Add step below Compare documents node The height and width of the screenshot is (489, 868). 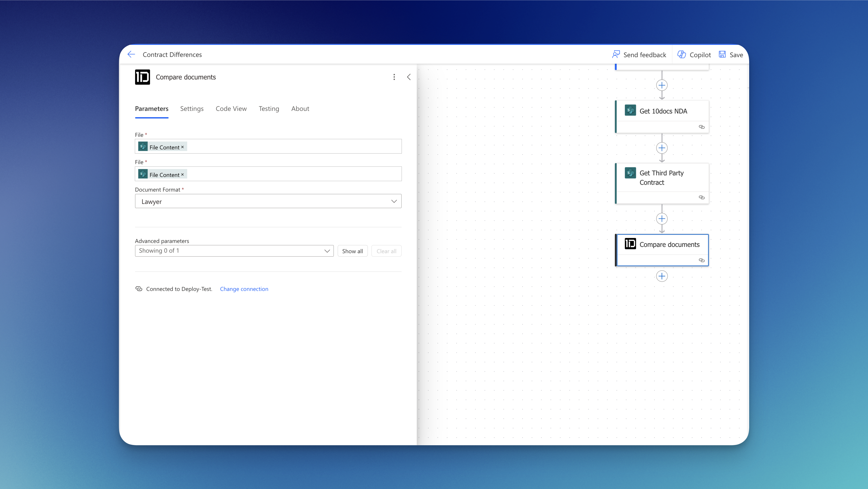[x=662, y=276]
